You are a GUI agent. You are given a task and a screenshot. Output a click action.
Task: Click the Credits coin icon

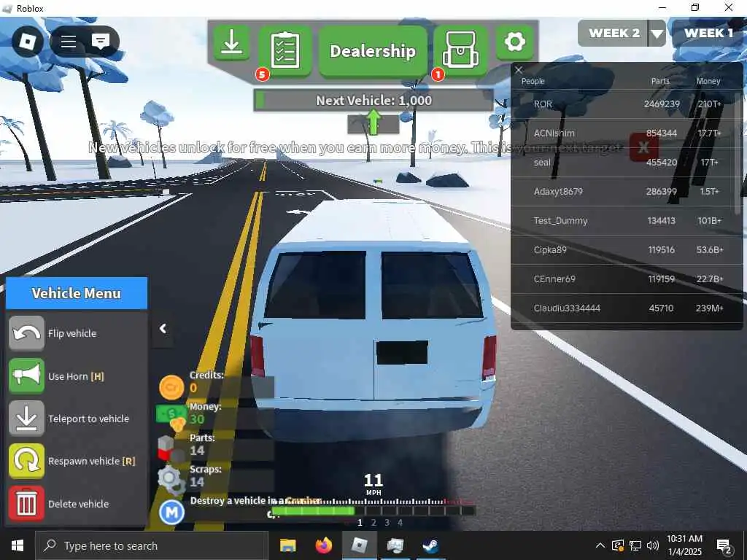pyautogui.click(x=171, y=386)
